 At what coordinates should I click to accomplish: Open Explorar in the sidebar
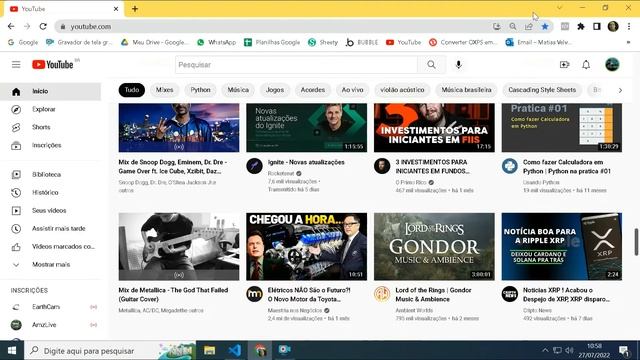(x=51, y=109)
